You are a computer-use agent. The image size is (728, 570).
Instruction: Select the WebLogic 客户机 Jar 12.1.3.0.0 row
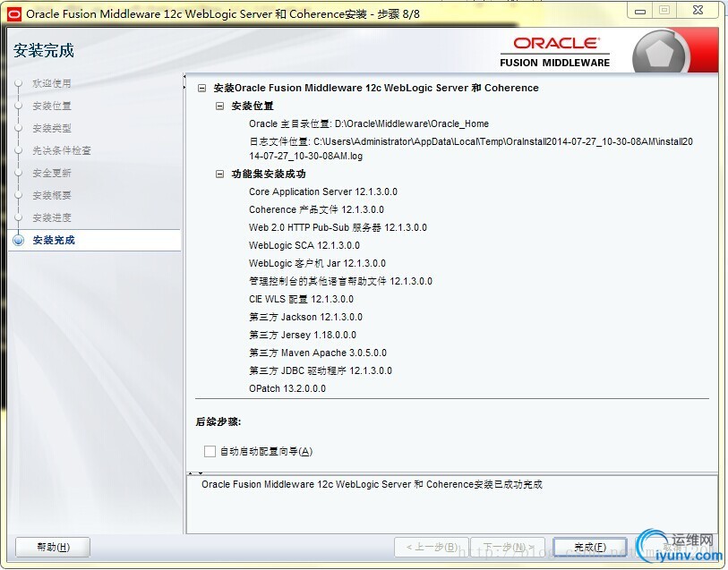pyautogui.click(x=317, y=263)
